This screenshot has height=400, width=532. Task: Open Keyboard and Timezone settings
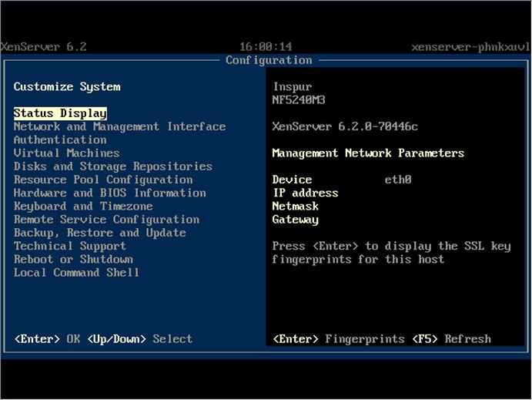click(83, 206)
